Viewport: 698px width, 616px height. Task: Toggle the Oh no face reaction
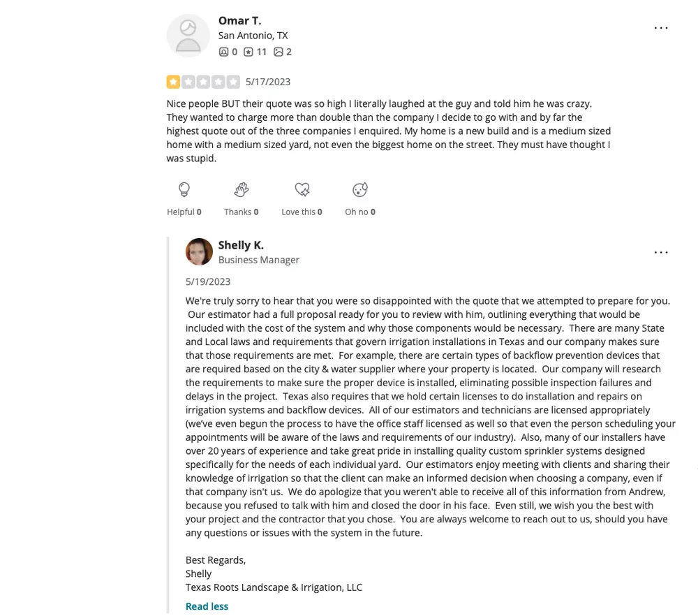tap(360, 190)
